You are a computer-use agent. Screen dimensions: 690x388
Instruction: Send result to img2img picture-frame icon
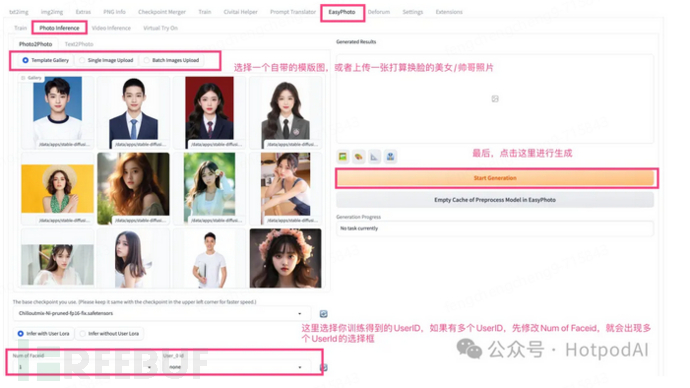point(343,157)
